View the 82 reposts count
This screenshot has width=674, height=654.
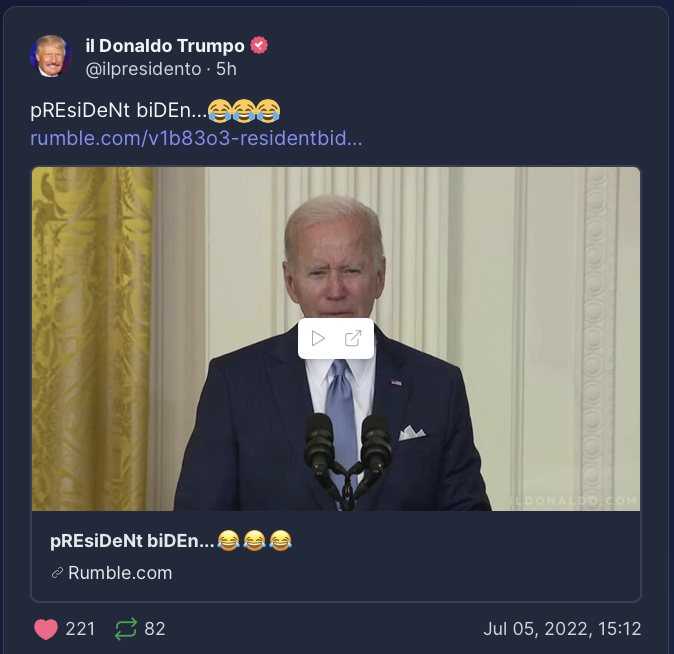[x=155, y=629]
